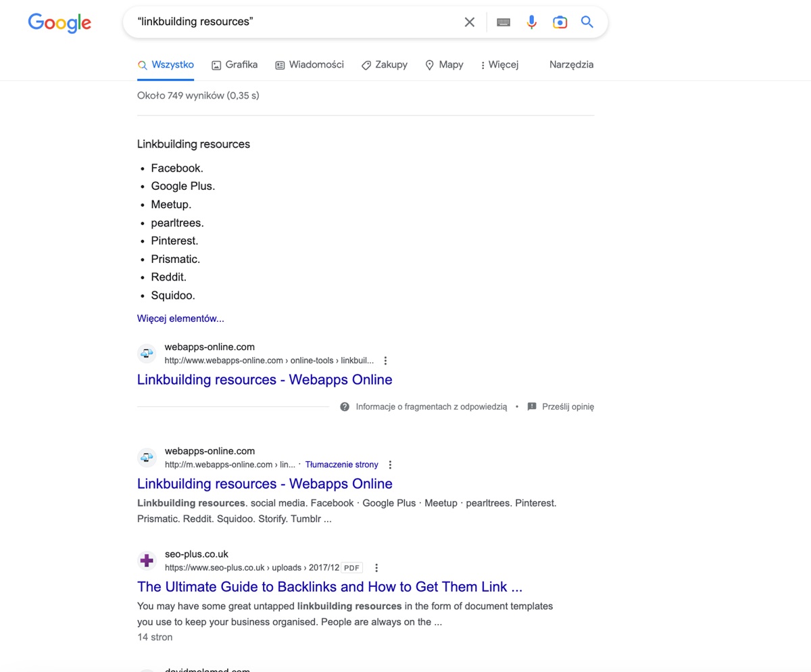
Task: Click the Prześlij opinię feedback icon
Action: pos(532,407)
